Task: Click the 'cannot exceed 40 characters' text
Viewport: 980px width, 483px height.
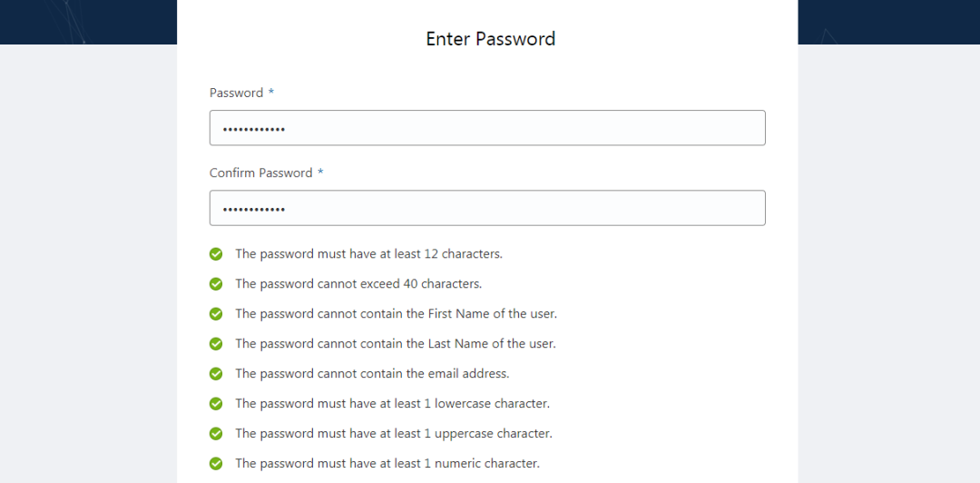Action: click(x=358, y=284)
